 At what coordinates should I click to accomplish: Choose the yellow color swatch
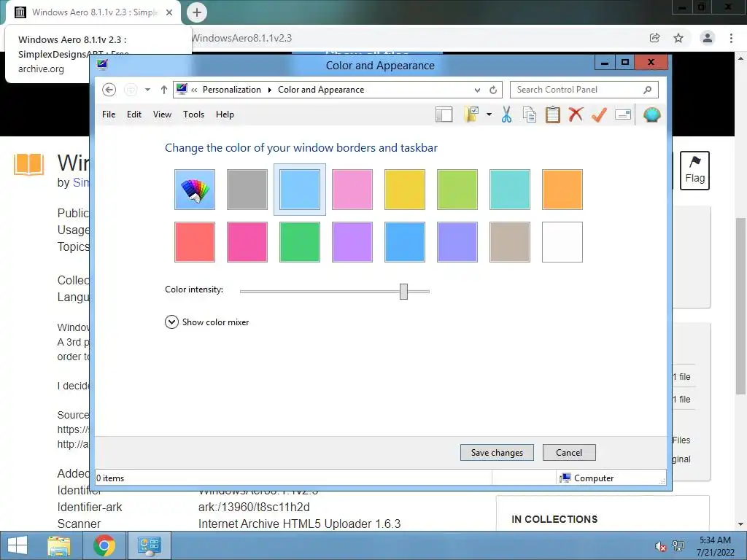[x=404, y=190]
